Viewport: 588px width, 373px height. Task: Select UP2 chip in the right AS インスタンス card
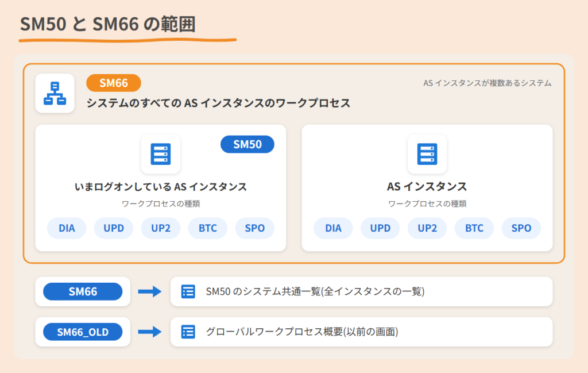tap(427, 228)
